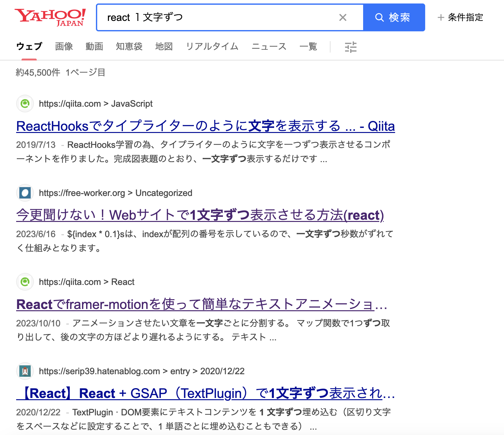This screenshot has width=504, height=435.
Task: Open the search filter sliders icon
Action: pos(350,47)
